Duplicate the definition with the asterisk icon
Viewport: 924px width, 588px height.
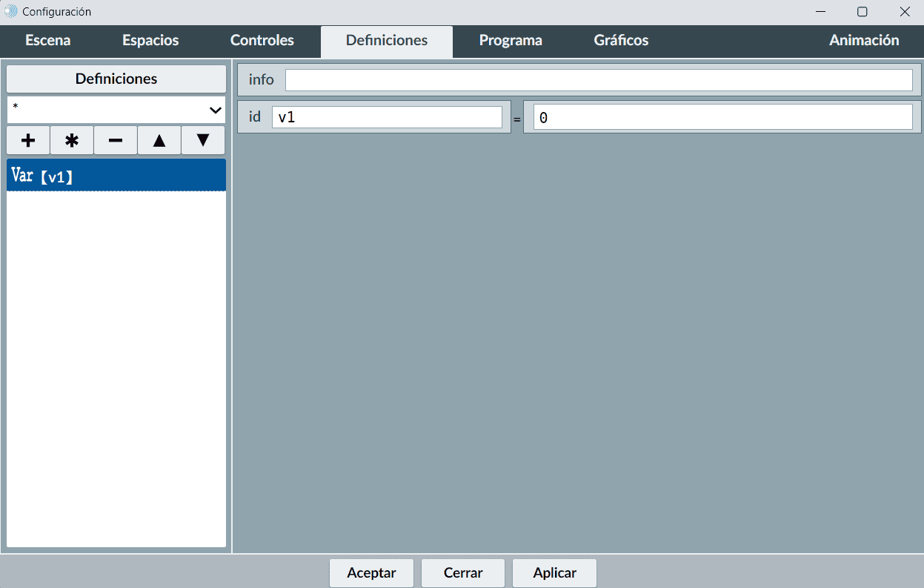72,140
